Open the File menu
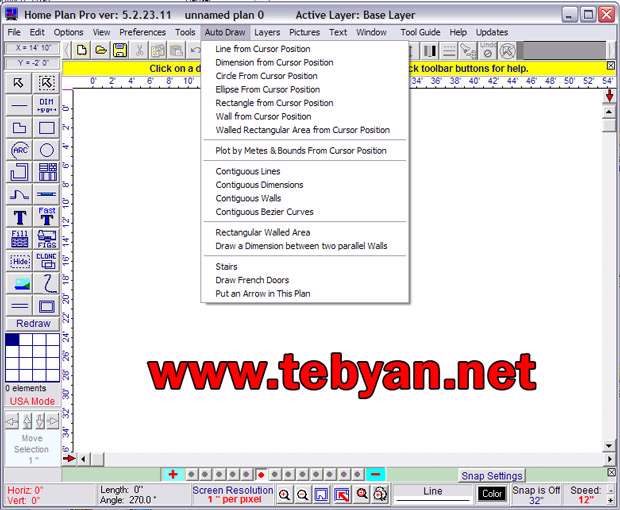 (14, 32)
